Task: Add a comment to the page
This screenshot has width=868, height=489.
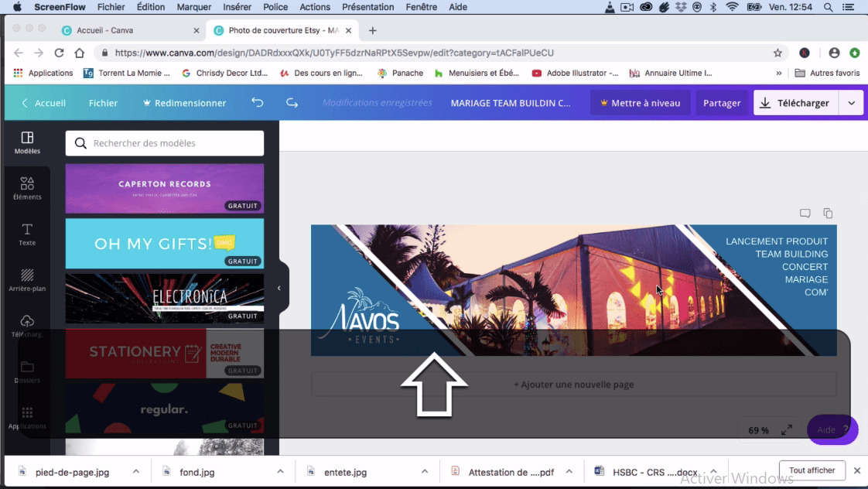Action: click(x=805, y=214)
